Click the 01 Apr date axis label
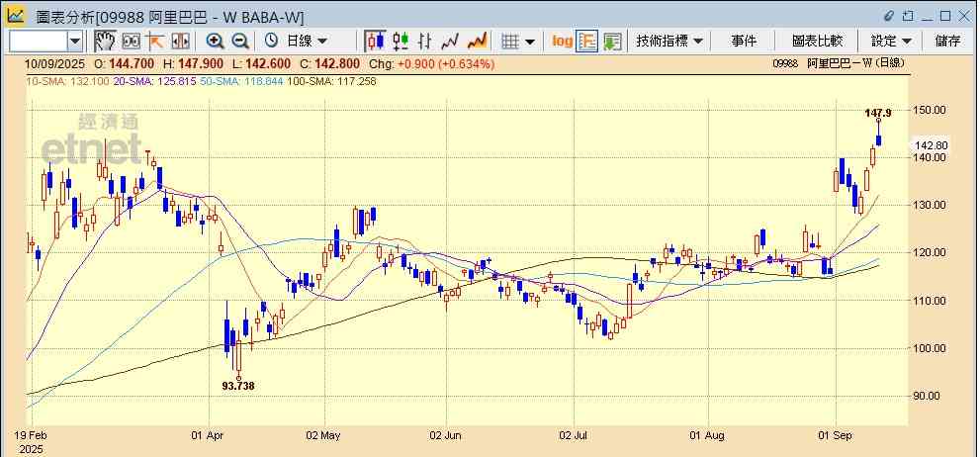 (x=209, y=434)
